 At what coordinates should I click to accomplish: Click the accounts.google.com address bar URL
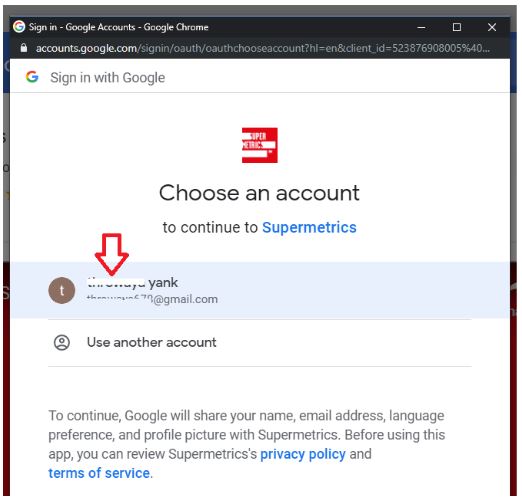(263, 48)
